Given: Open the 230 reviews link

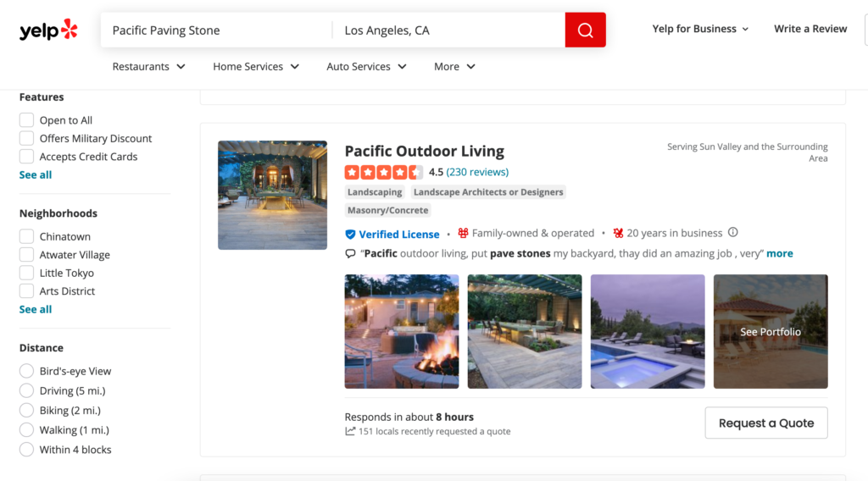Looking at the screenshot, I should point(477,172).
